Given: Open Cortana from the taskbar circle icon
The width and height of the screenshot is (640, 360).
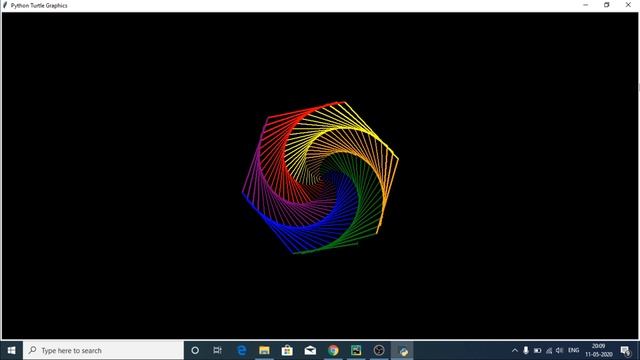Looking at the screenshot, I should [195, 350].
